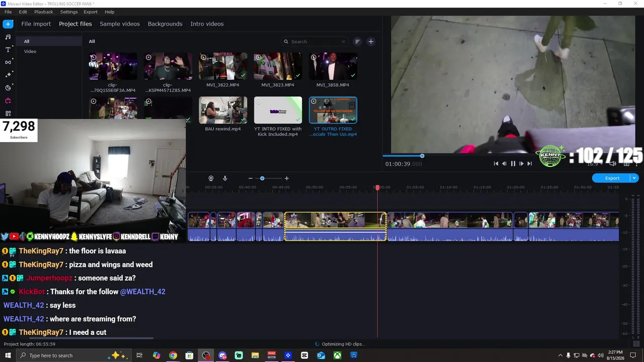
Task: Select the YT INTRO FIXED clip thumbnail
Action: [278, 110]
